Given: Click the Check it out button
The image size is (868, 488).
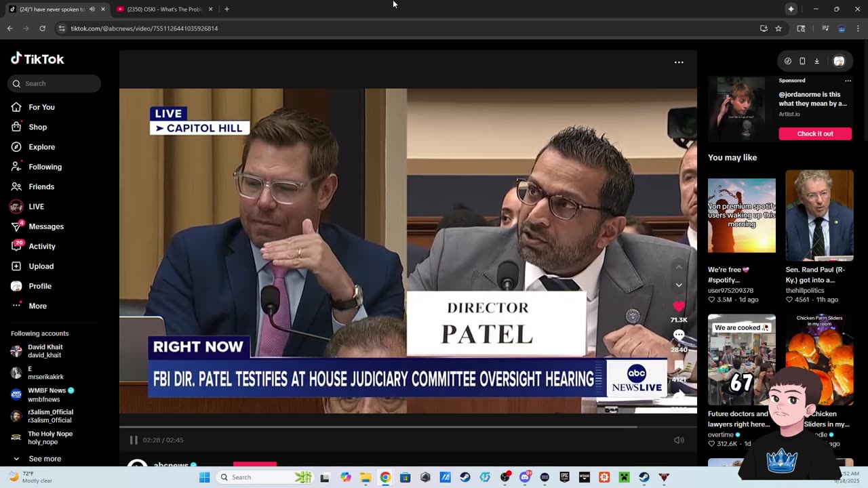Looking at the screenshot, I should (x=815, y=134).
